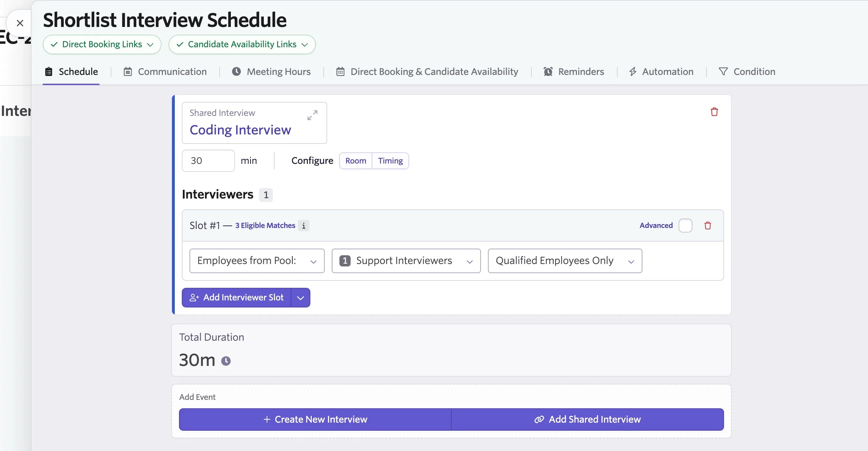This screenshot has width=868, height=451.
Task: Open the Candidate Availability Links dropdown
Action: [242, 44]
